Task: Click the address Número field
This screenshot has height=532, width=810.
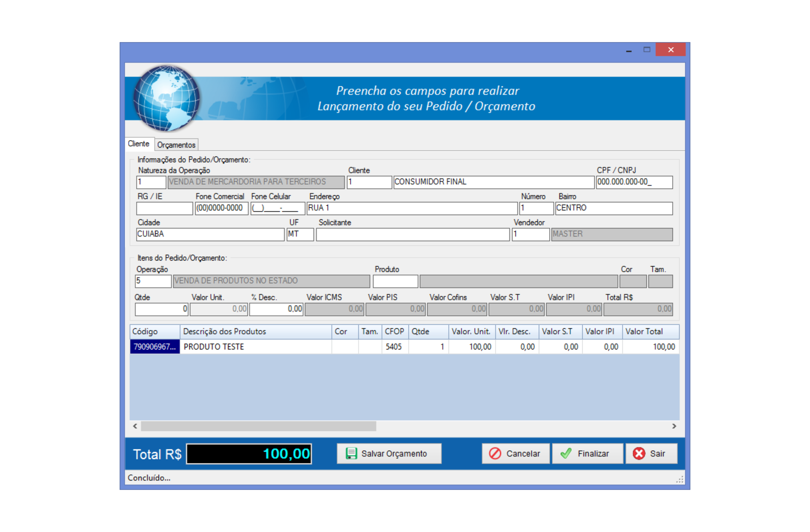Action: click(536, 208)
